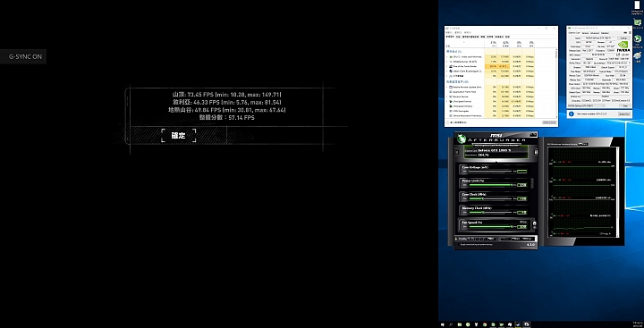Open Task Manager 效能 performance tab

pos(458,37)
